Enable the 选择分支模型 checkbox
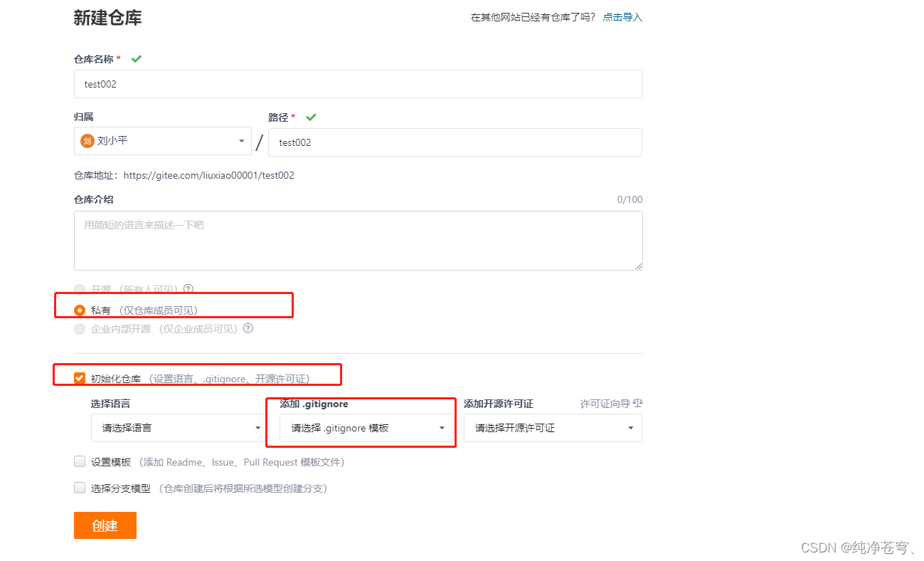This screenshot has width=924, height=561. pos(79,488)
